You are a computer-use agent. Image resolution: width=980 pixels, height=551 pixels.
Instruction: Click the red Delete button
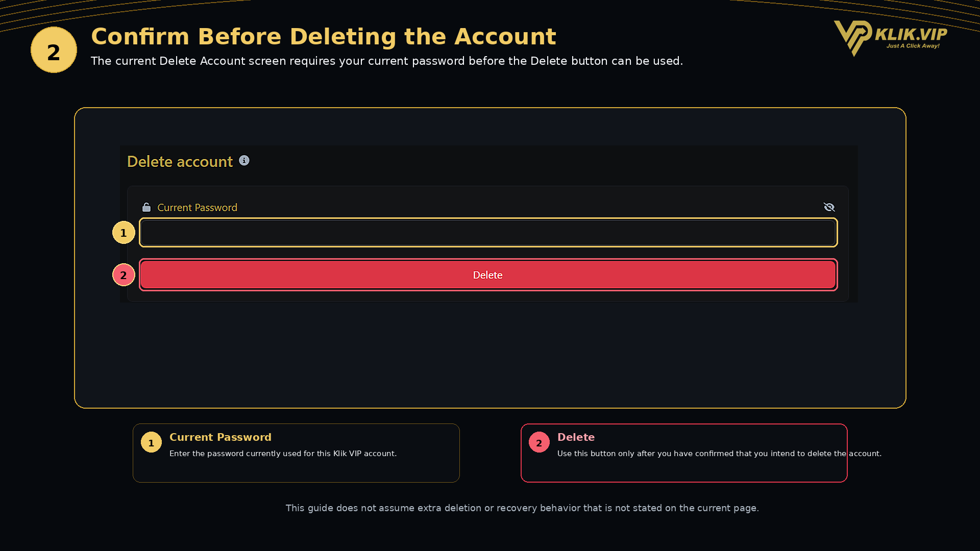pyautogui.click(x=488, y=275)
